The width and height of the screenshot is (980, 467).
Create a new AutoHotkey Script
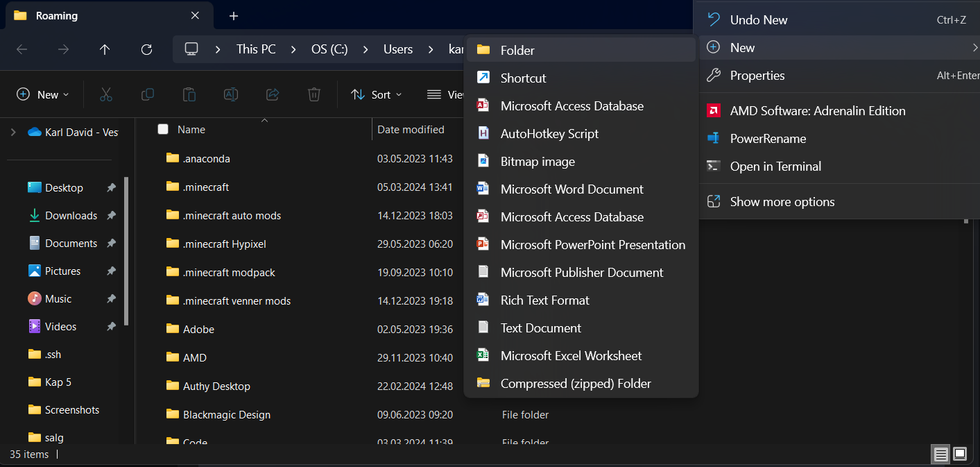point(581,133)
